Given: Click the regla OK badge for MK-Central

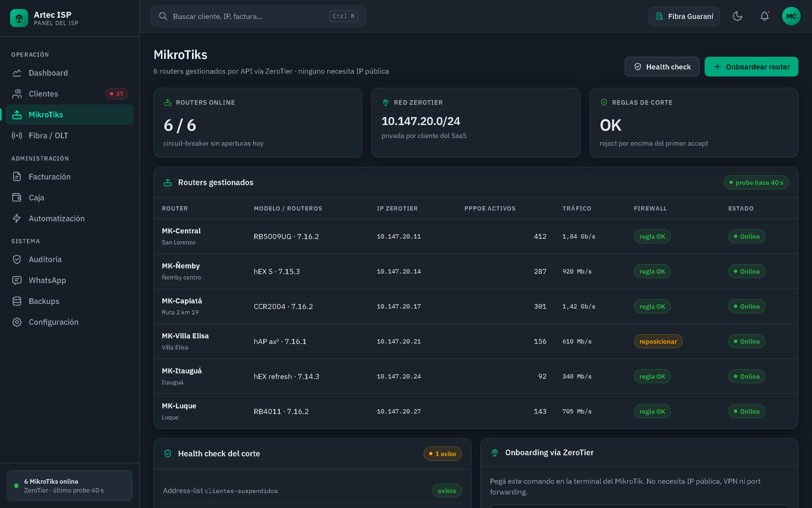Looking at the screenshot, I should pyautogui.click(x=652, y=236).
